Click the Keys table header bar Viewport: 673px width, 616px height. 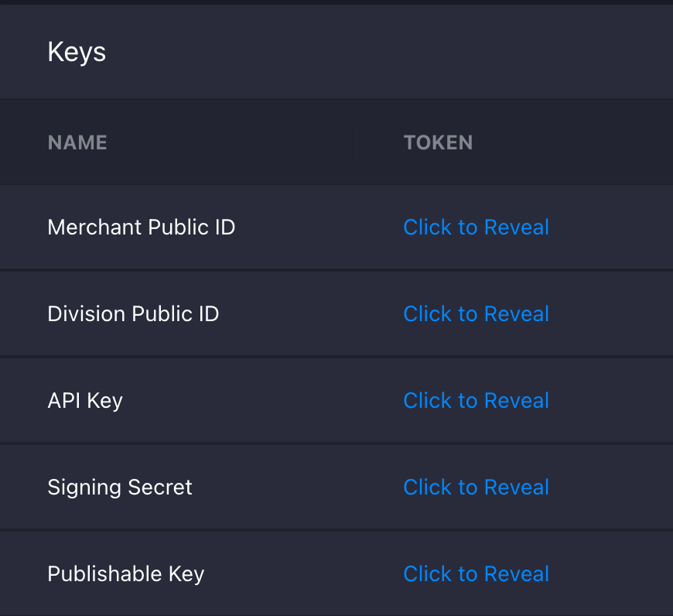click(336, 142)
